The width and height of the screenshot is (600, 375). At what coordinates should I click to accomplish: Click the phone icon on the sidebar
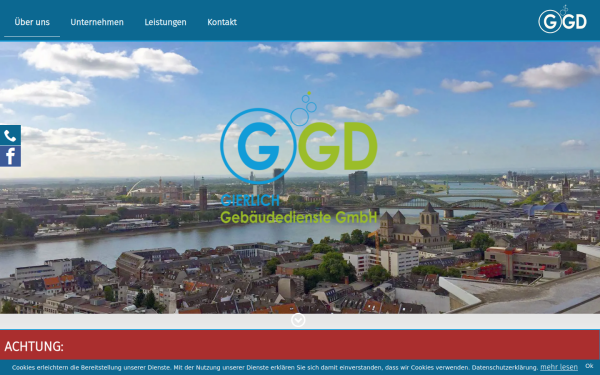pyautogui.click(x=10, y=135)
